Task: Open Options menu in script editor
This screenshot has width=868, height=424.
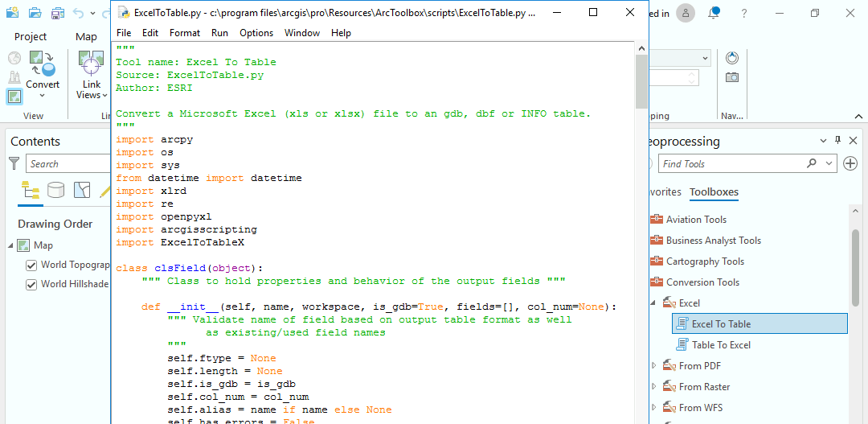Action: pyautogui.click(x=256, y=33)
